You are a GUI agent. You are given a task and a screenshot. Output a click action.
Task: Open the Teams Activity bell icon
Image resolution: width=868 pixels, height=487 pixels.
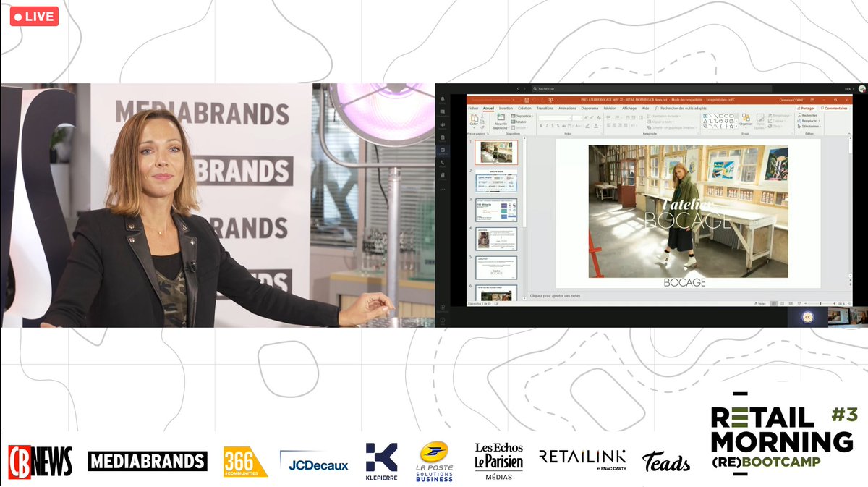point(443,99)
